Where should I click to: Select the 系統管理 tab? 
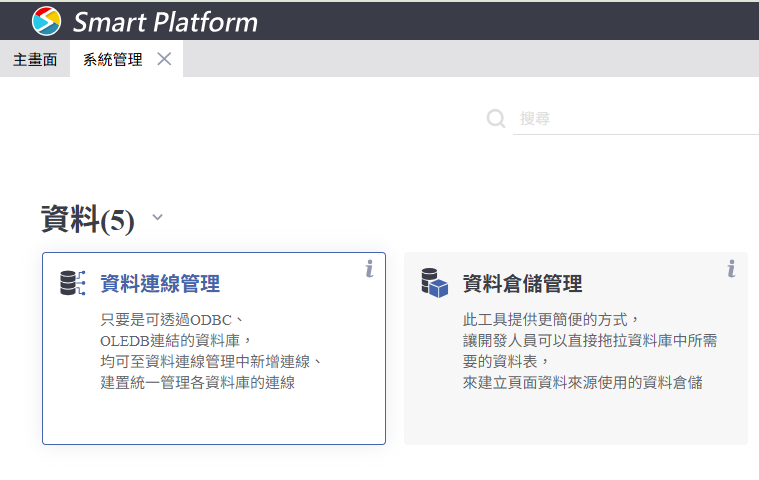[112, 59]
